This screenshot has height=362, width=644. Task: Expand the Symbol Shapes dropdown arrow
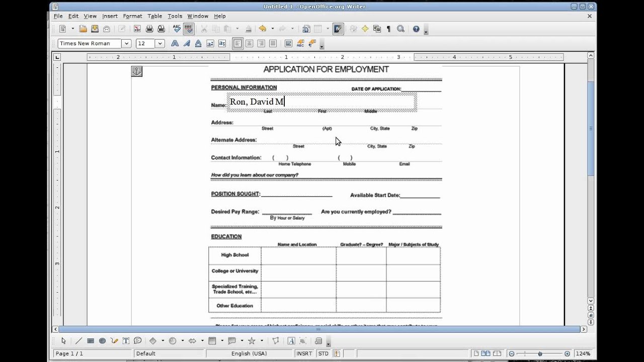click(x=182, y=341)
